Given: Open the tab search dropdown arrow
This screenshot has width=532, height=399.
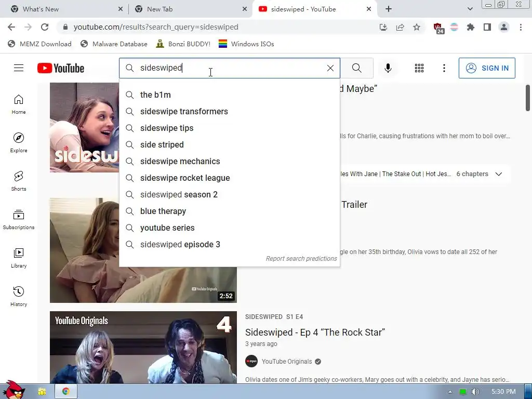Looking at the screenshot, I should point(470,9).
